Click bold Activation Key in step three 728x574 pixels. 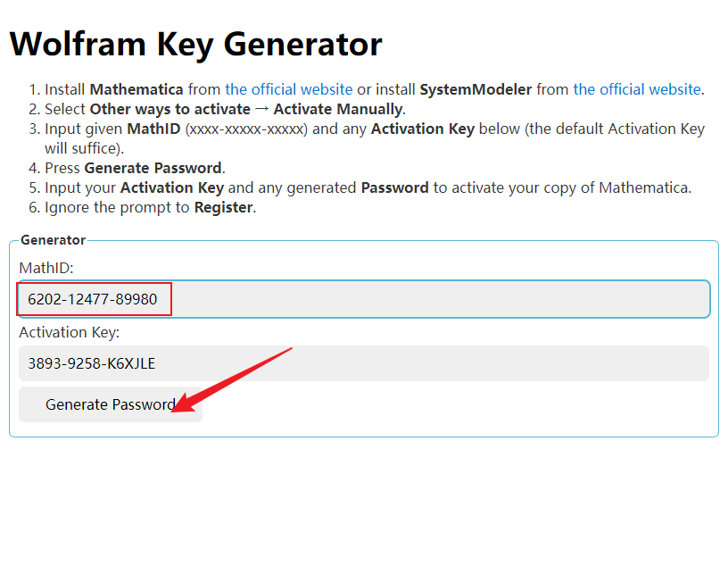tap(423, 129)
